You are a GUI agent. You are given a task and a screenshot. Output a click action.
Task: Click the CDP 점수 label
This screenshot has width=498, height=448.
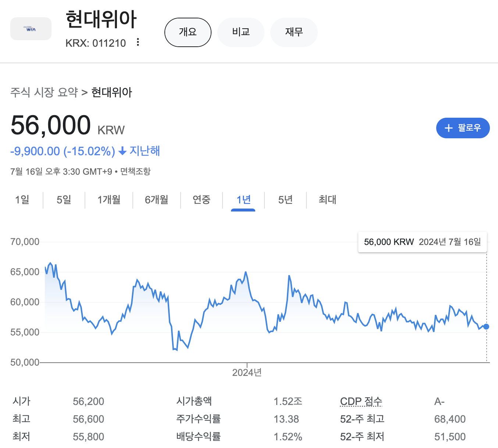[x=361, y=401]
